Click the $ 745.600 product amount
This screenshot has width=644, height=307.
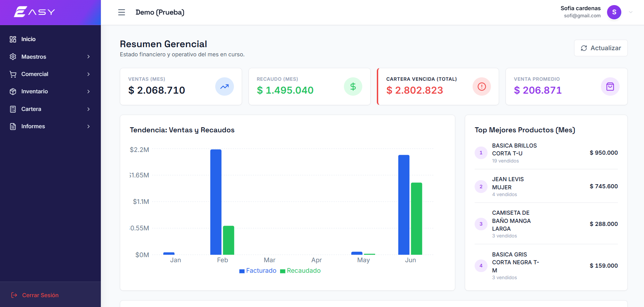[x=604, y=187]
